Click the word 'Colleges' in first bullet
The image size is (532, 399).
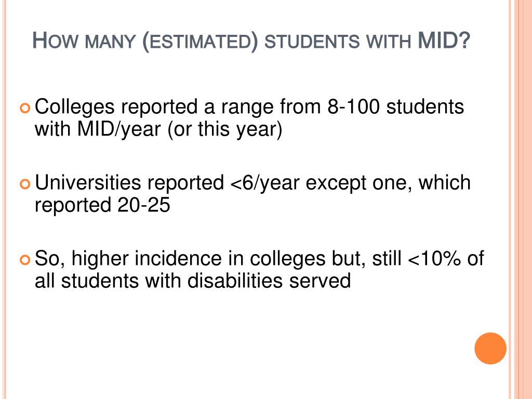[75, 108]
